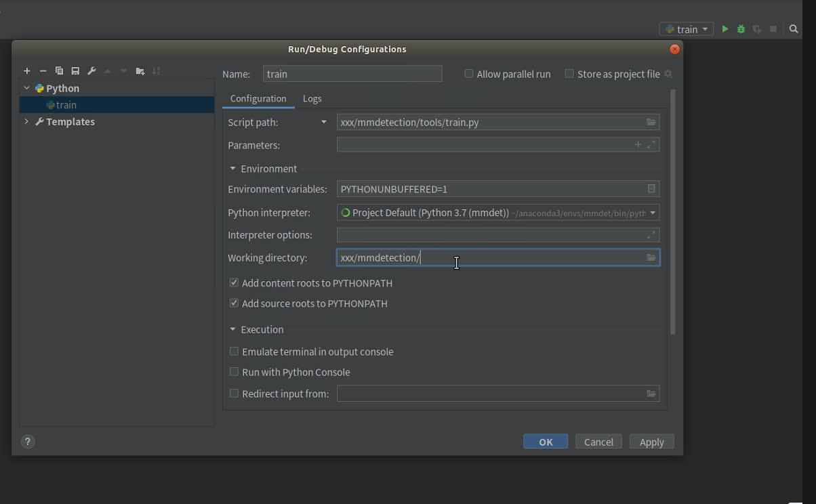This screenshot has width=816, height=504.
Task: Run train with the green play button
Action: tap(725, 29)
